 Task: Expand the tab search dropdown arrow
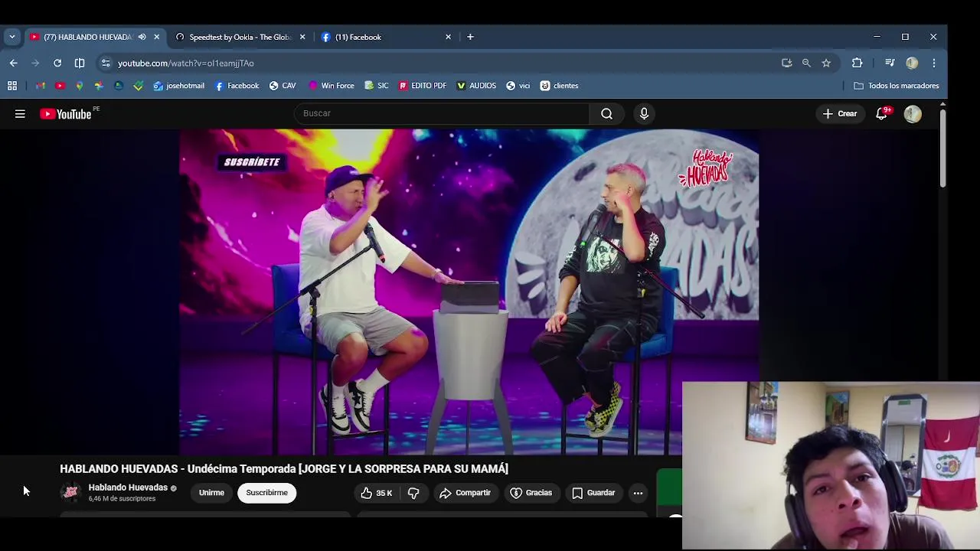(x=12, y=37)
